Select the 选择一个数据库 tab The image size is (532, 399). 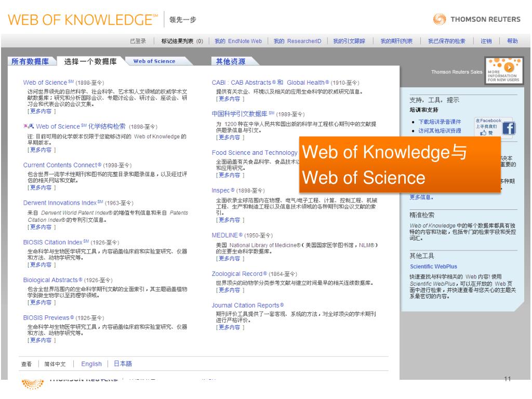tap(90, 61)
